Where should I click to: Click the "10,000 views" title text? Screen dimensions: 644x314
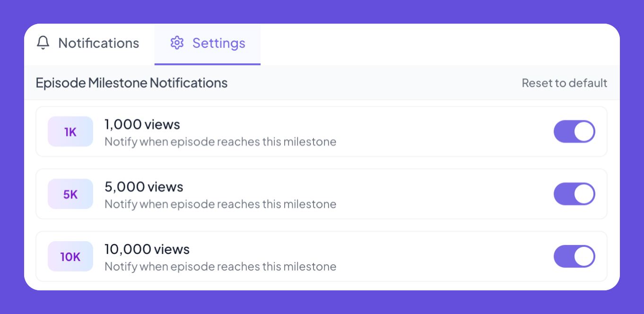coord(147,250)
